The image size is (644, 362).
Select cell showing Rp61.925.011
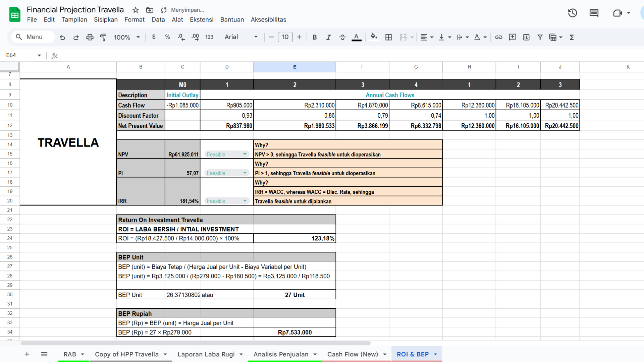(x=182, y=149)
